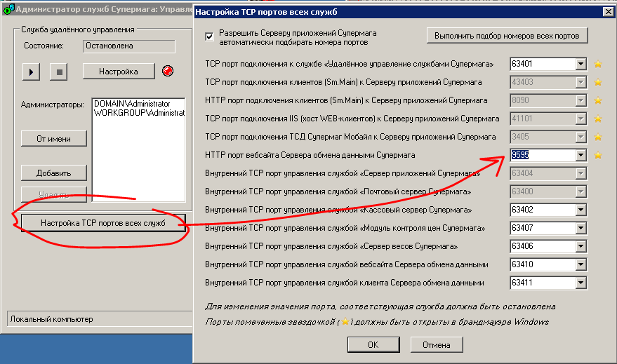Click the app icon in Администратор служб title bar
The image size is (617, 364).
click(8, 9)
